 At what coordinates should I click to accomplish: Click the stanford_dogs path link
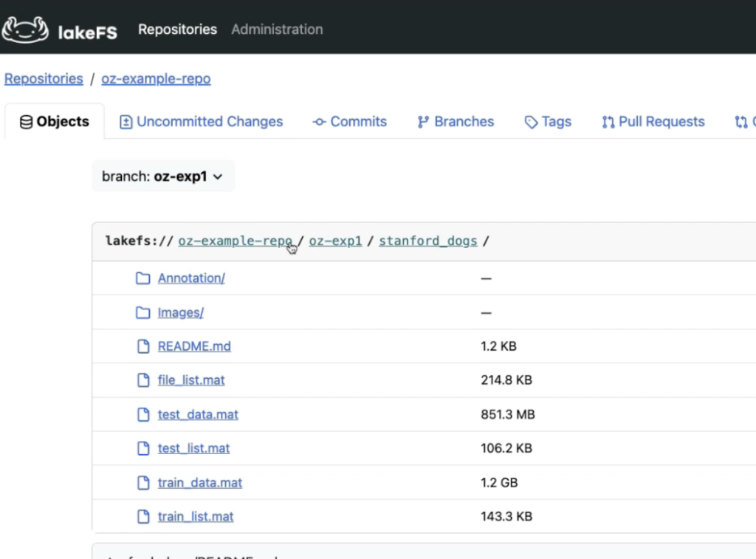(x=427, y=241)
